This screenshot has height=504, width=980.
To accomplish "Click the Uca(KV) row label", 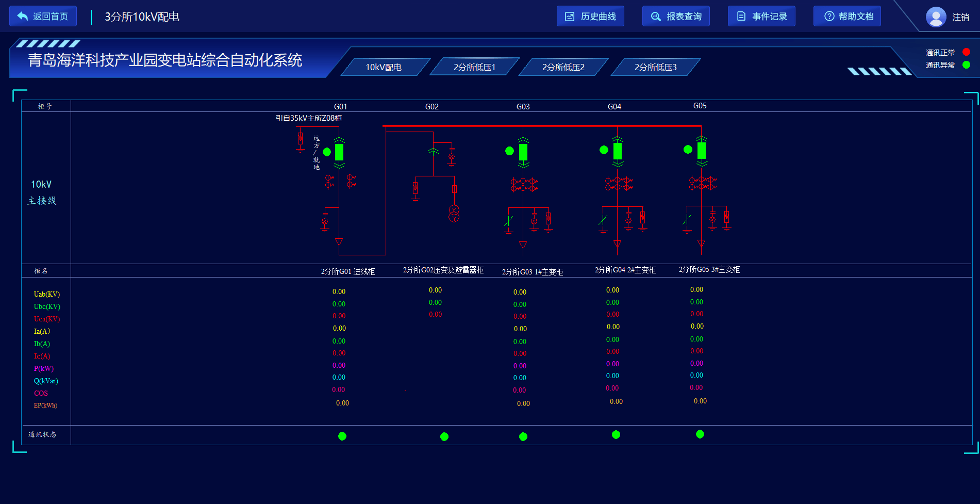I will coord(47,319).
